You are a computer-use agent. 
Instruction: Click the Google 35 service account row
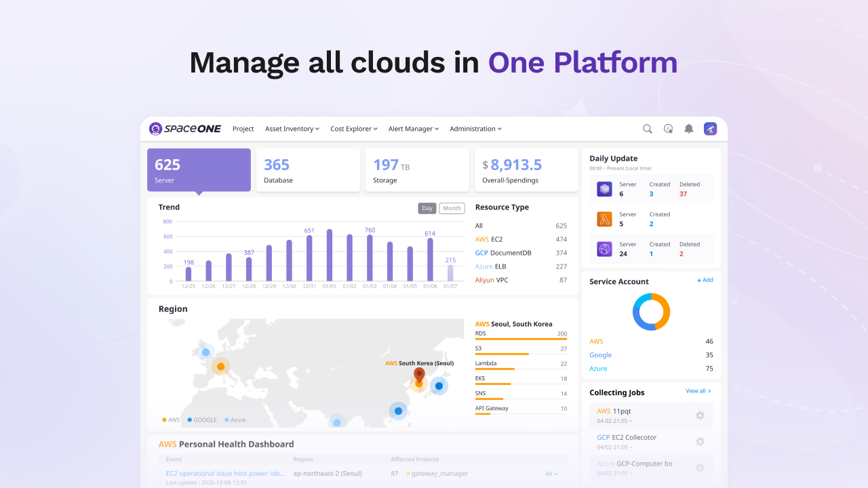651,355
